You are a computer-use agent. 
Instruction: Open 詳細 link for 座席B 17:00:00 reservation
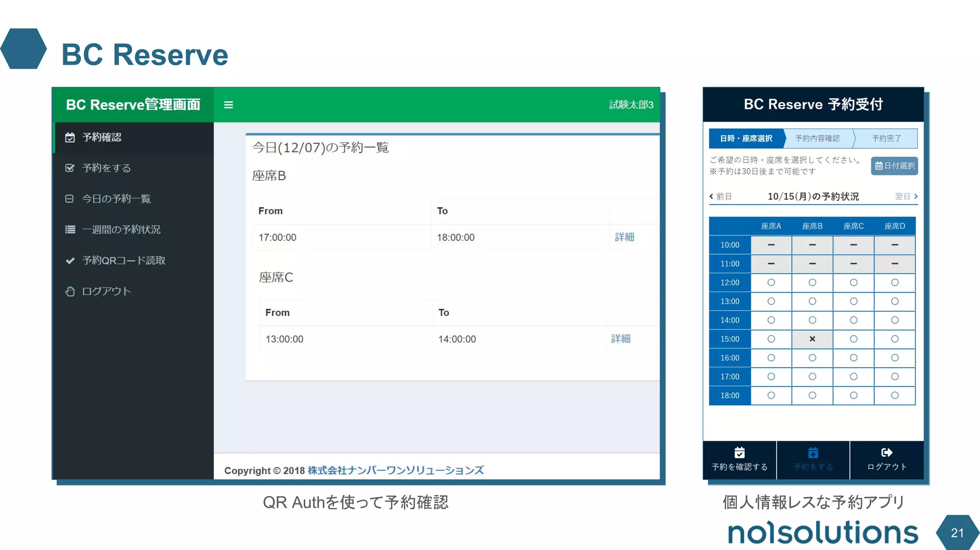(624, 237)
